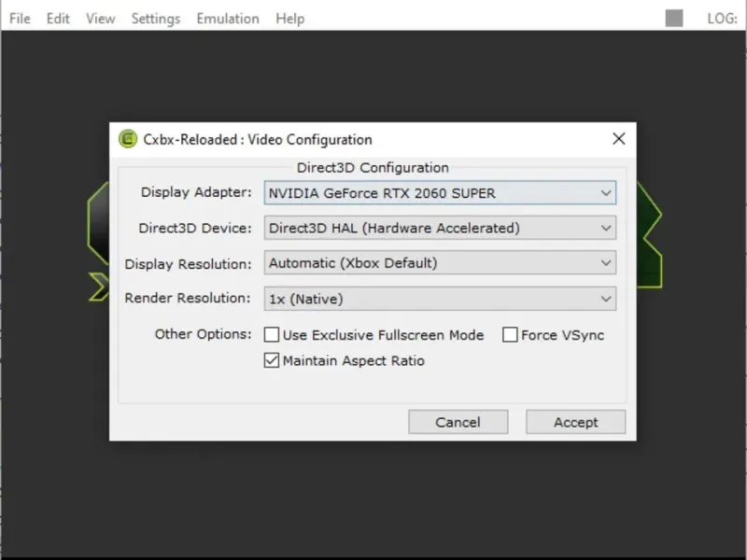This screenshot has height=560, width=747.
Task: Click the Accept button
Action: point(575,422)
